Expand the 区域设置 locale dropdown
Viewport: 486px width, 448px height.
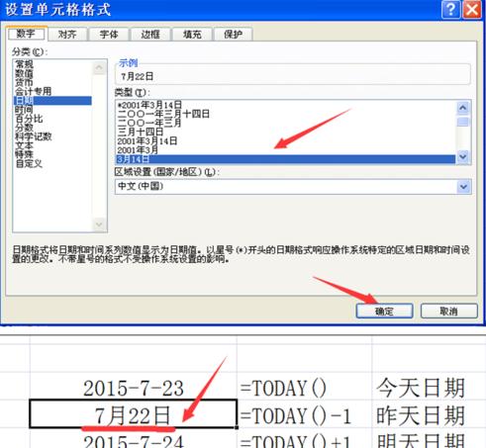463,187
